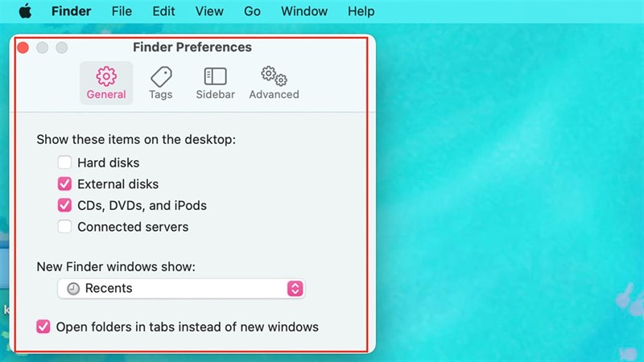
Task: Select the General preferences tab
Action: point(106,83)
